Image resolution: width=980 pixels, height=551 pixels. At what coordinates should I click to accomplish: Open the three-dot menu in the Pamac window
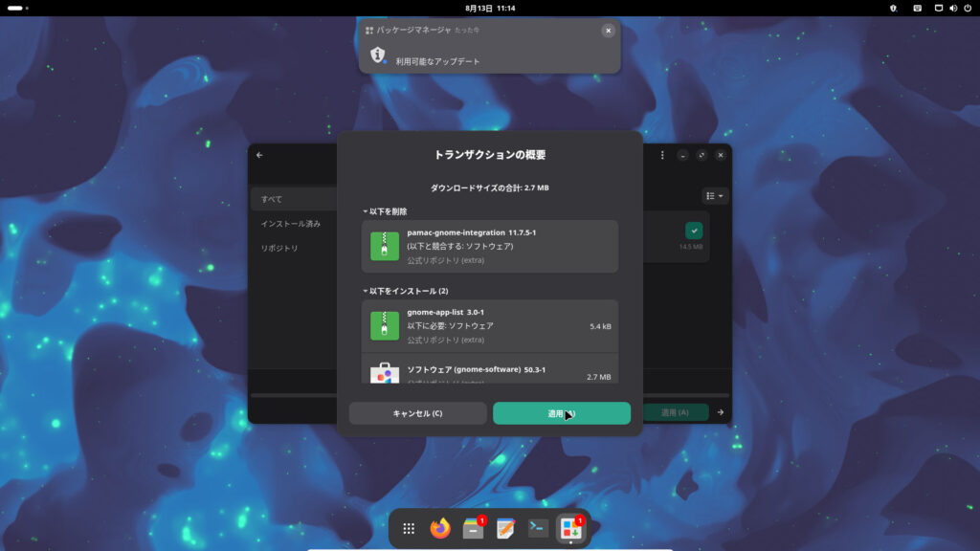pos(662,155)
